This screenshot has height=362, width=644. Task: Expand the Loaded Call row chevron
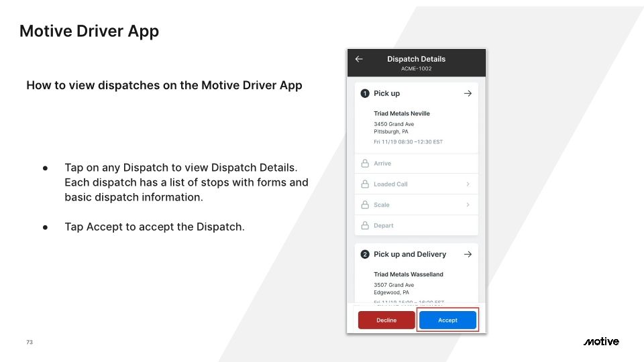[468, 184]
